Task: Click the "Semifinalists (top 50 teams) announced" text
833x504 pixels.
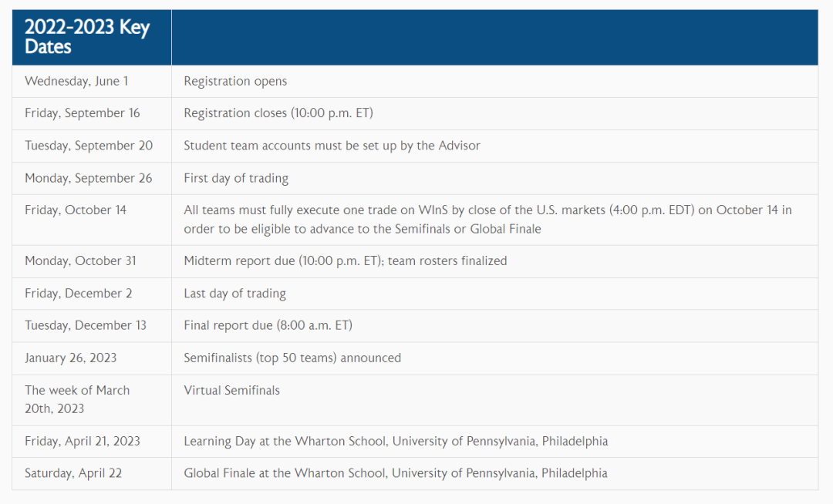Action: point(292,358)
